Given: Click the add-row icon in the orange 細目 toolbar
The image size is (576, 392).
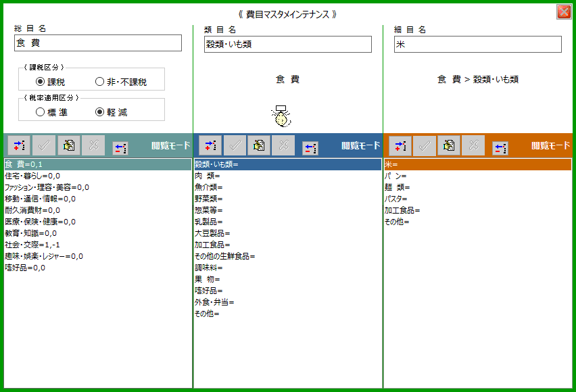Looking at the screenshot, I should pos(400,146).
